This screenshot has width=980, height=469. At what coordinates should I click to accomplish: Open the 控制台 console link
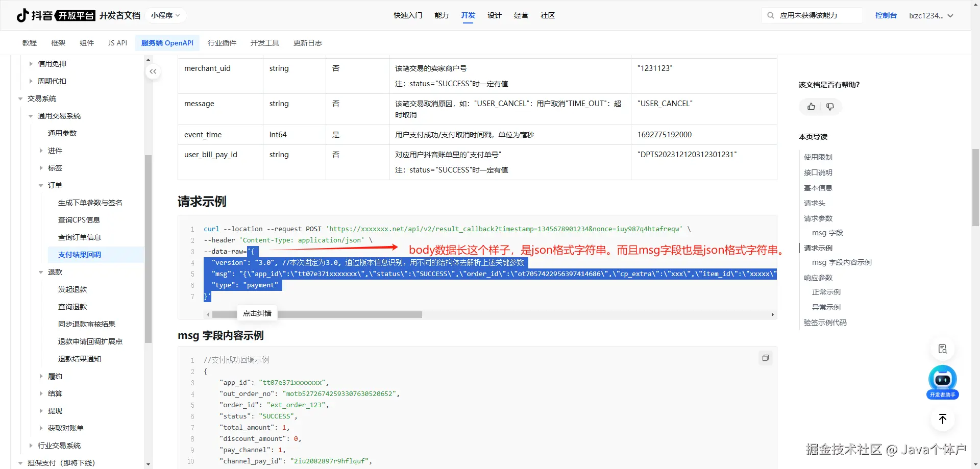click(x=886, y=15)
